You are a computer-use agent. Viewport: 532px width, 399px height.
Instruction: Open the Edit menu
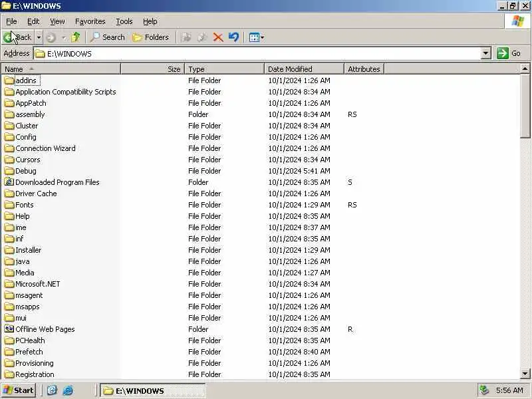tap(33, 21)
